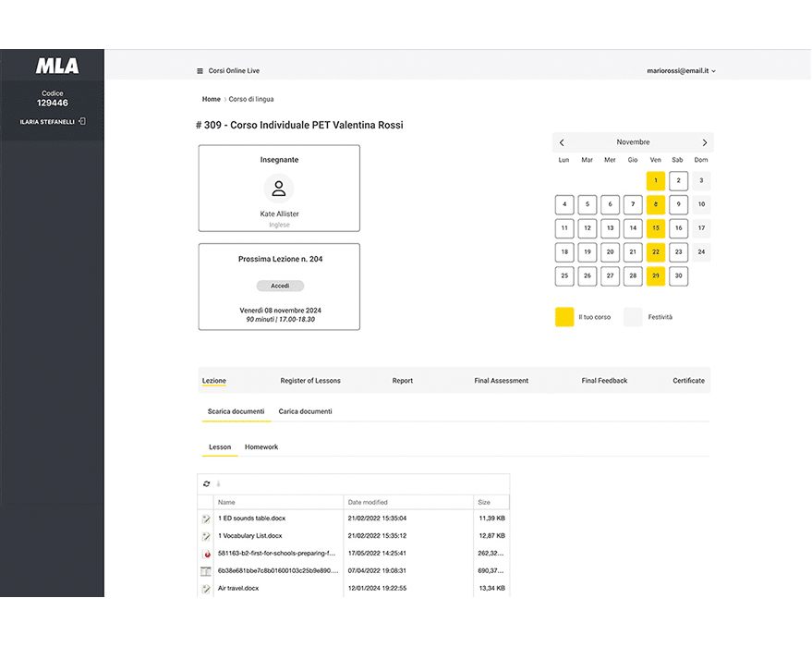The width and height of the screenshot is (812, 647).
Task: Open the Certificate tab
Action: tap(689, 381)
